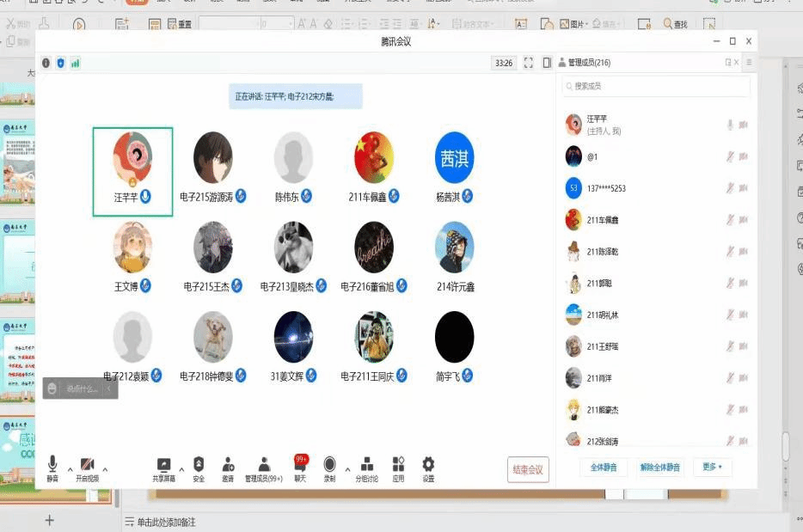Screen dimensions: 803x532
Task: Click the 邀请 invite icon
Action: (228, 465)
